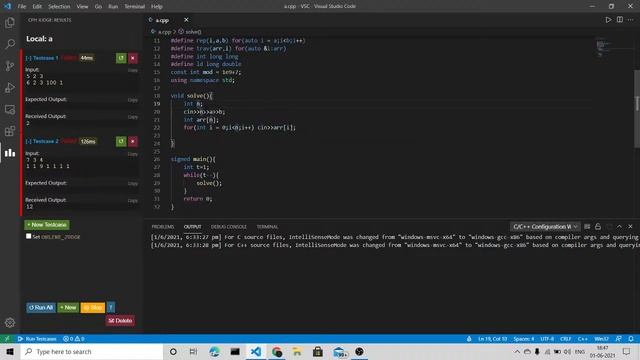Click the green + New button

(68, 307)
